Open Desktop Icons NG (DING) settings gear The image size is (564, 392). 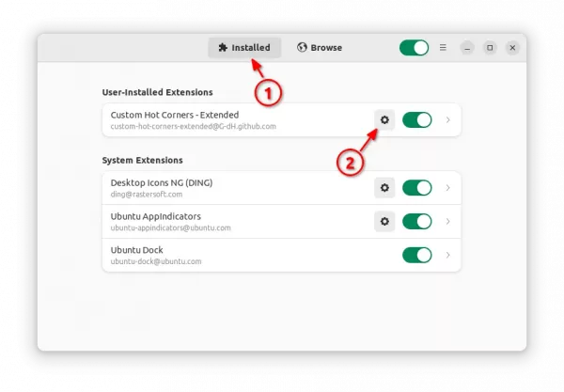(x=384, y=188)
